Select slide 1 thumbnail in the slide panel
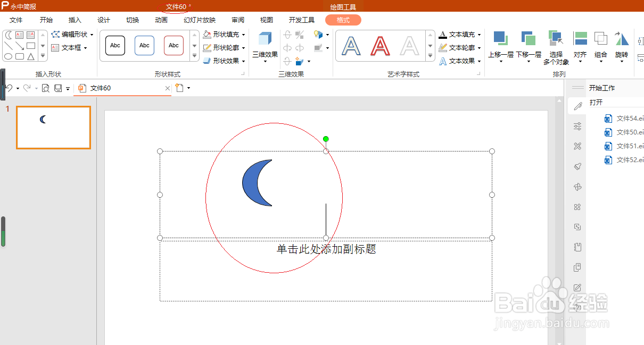Viewport: 644px width, 345px height. (53, 128)
